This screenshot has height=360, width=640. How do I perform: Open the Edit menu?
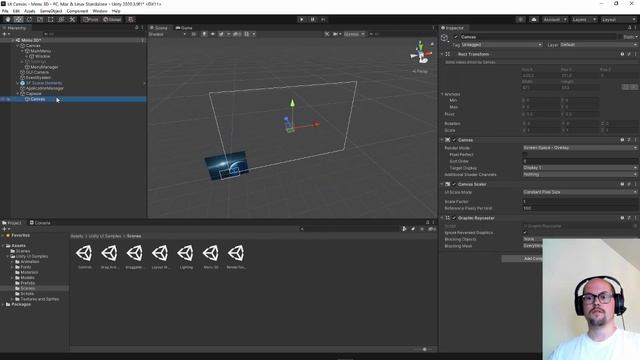point(16,11)
